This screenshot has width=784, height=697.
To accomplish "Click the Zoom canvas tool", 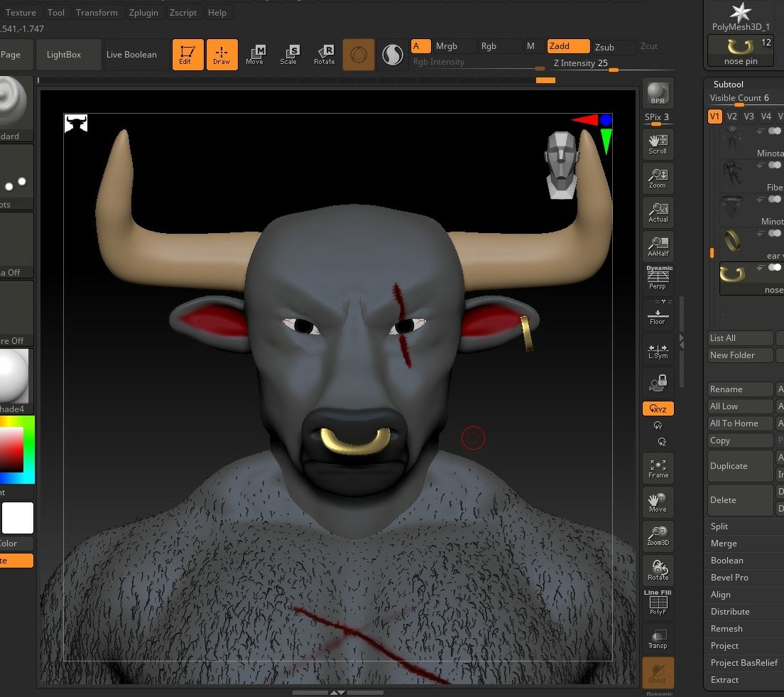I will pyautogui.click(x=658, y=178).
